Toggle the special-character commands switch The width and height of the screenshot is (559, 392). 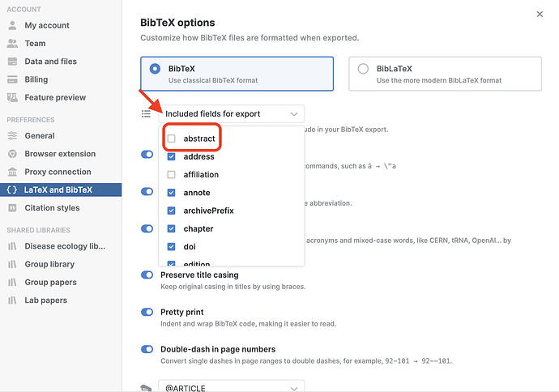pos(147,155)
